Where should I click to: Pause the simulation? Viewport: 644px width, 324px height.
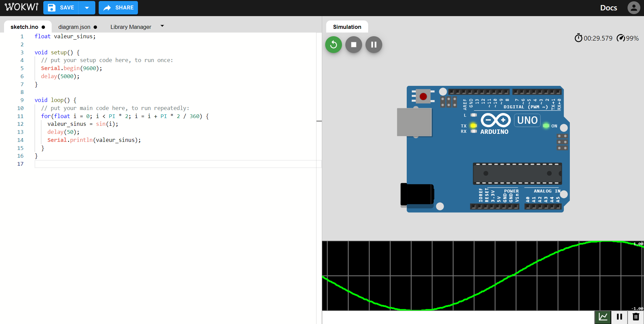click(x=374, y=45)
